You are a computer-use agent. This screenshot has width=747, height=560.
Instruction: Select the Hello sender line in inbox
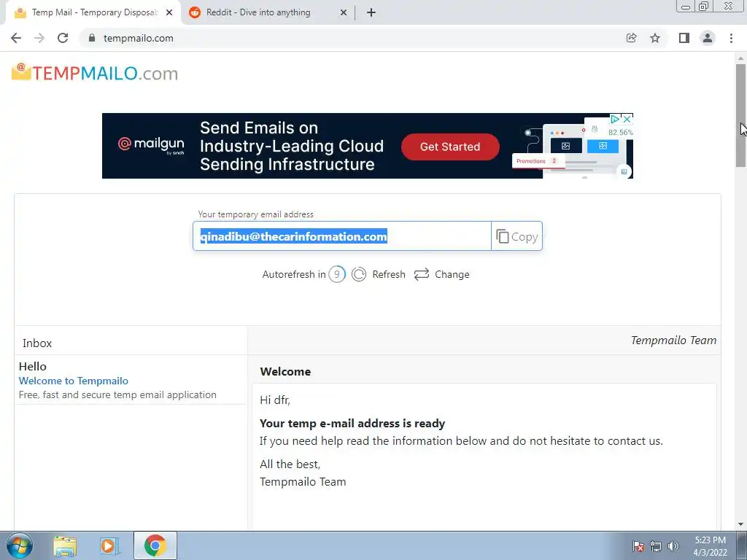click(x=32, y=367)
